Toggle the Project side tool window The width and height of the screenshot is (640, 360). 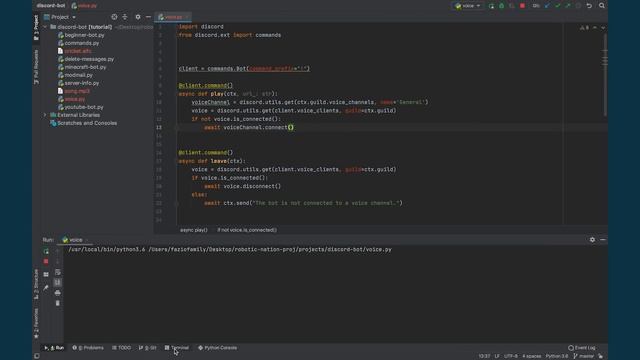[36, 28]
